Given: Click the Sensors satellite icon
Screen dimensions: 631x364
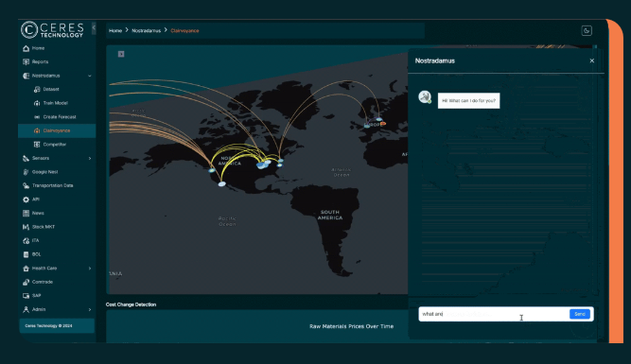Looking at the screenshot, I should (26, 158).
